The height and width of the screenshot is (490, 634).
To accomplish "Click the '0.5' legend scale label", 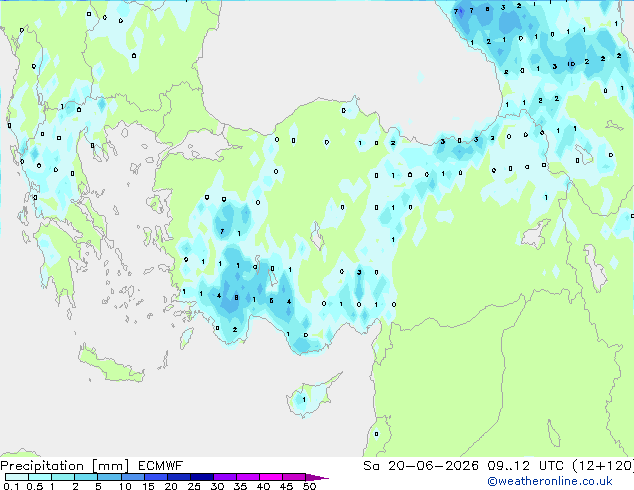I will [x=35, y=486].
